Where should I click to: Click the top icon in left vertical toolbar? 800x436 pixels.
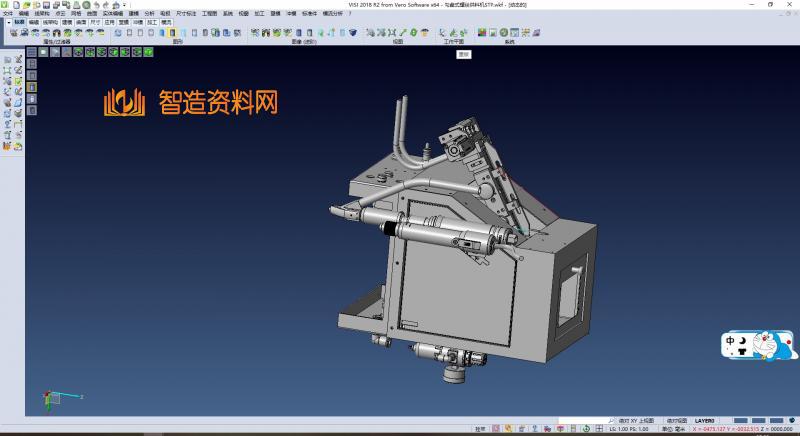[x=7, y=60]
